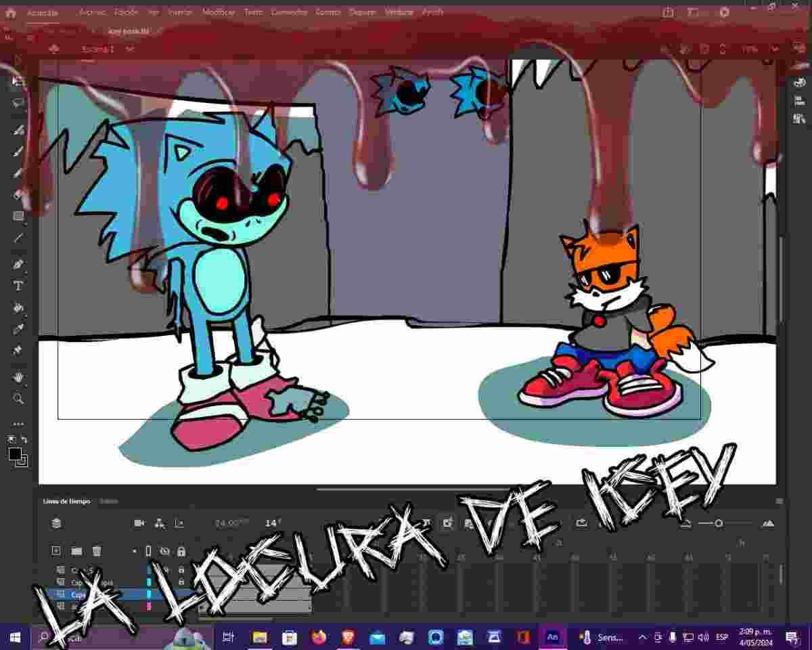This screenshot has height=650, width=812.
Task: Toggle show/hide all layers eye icon
Action: pos(164,551)
